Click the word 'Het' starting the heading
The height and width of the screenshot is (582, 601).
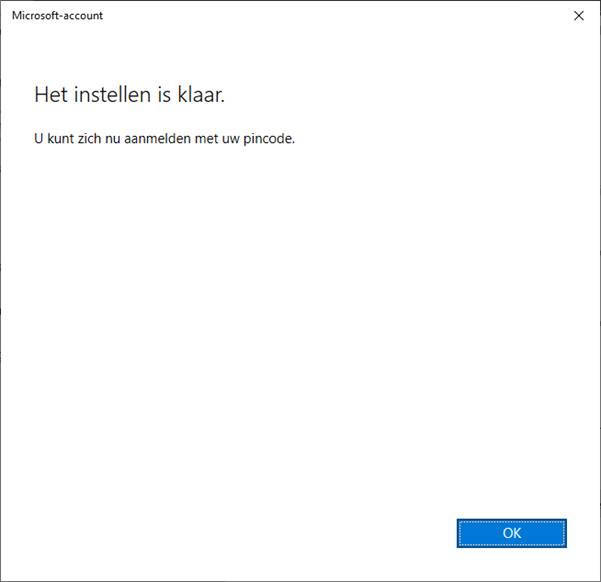click(51, 95)
